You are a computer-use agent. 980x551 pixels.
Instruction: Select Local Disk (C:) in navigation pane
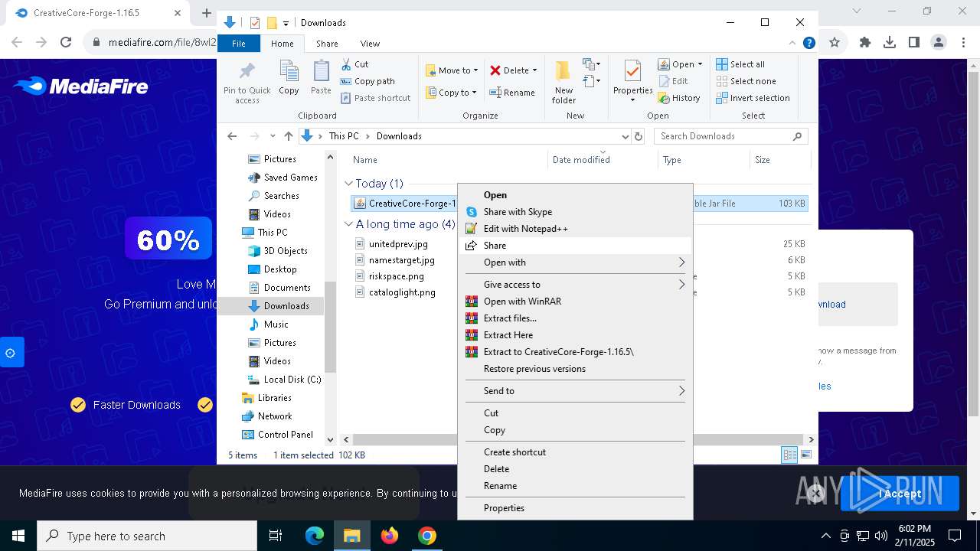(x=284, y=380)
